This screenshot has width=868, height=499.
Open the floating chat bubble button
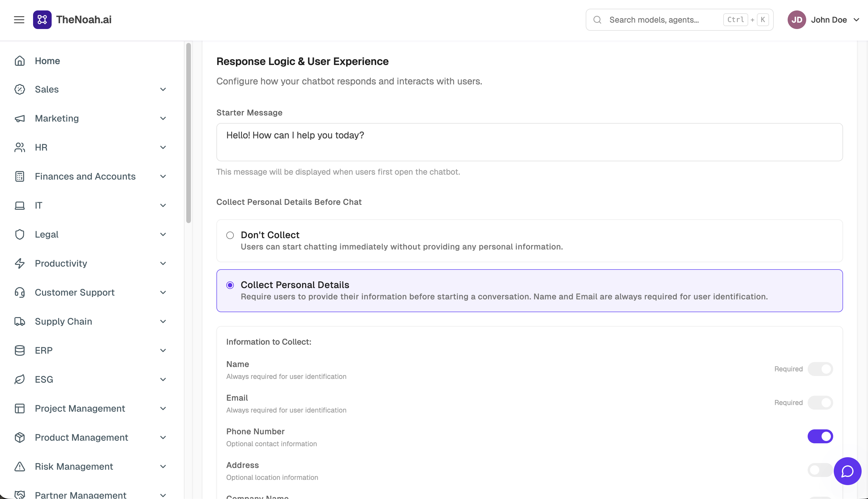847,471
